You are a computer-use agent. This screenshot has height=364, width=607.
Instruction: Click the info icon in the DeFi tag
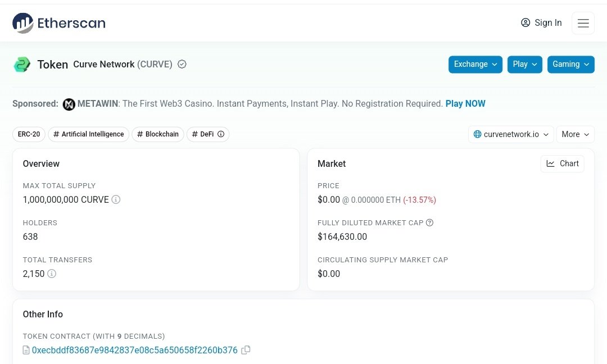tap(221, 134)
